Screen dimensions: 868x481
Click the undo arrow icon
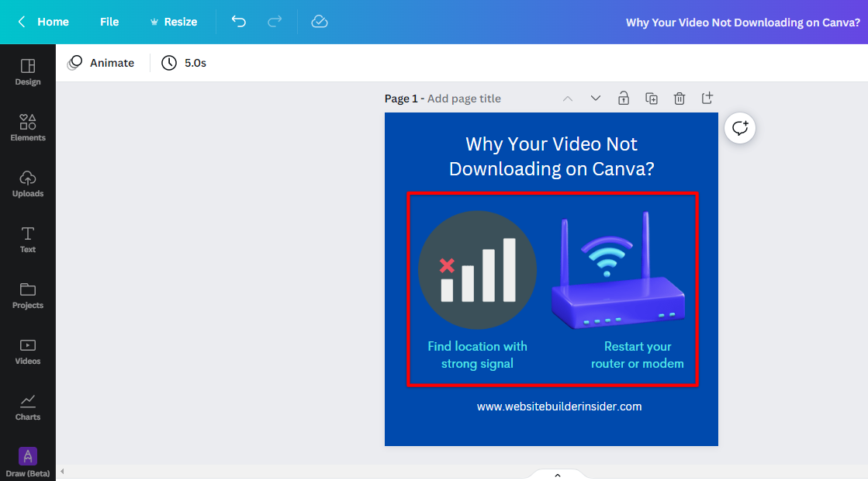coord(239,22)
